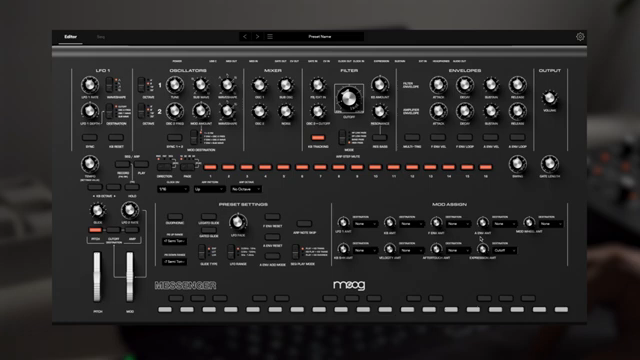Click the Legato Glide button
This screenshot has width=640, height=360.
tap(209, 217)
